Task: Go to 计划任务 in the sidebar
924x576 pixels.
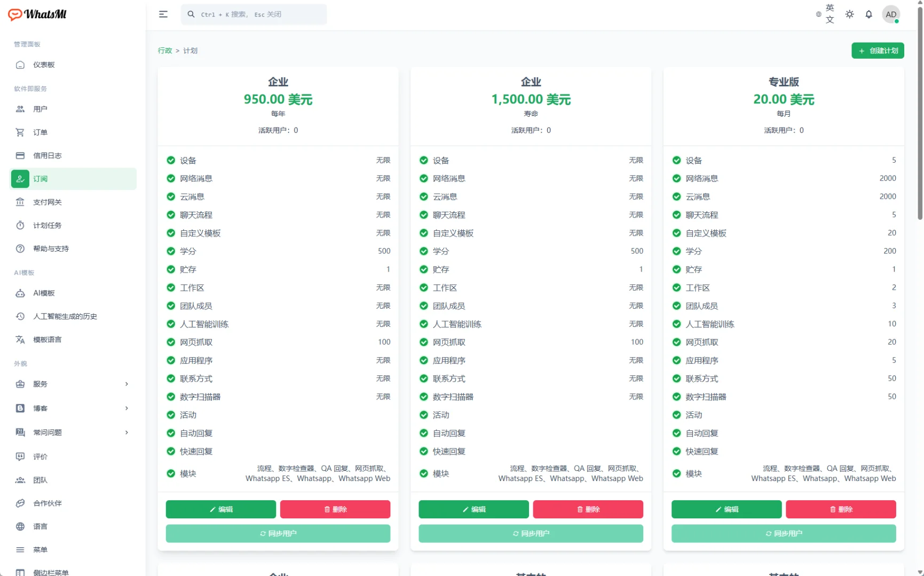Action: (x=73, y=226)
